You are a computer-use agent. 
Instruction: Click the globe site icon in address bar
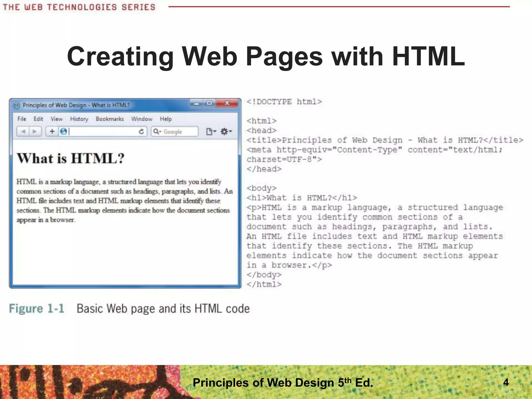63,131
